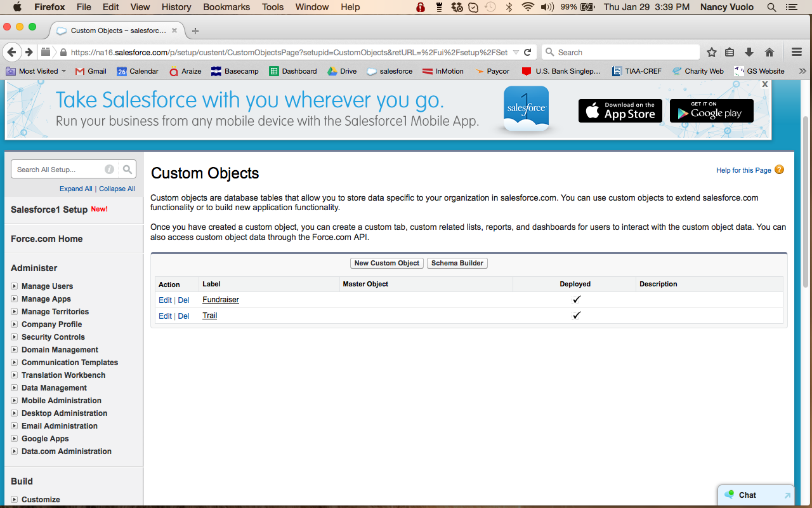Expand the Data Management section

coord(15,388)
